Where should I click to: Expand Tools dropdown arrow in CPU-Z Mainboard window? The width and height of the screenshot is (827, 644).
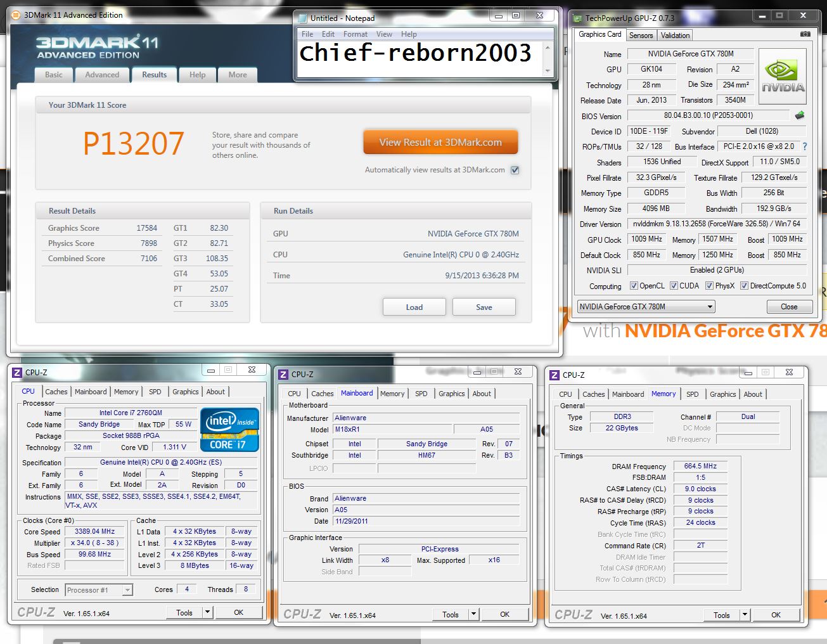tap(473, 614)
